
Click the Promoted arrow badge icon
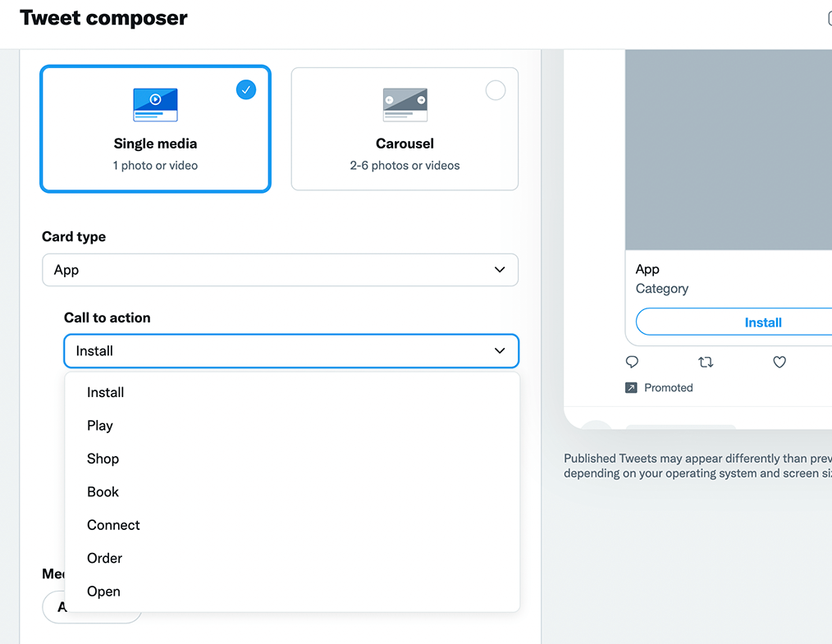[x=631, y=388]
